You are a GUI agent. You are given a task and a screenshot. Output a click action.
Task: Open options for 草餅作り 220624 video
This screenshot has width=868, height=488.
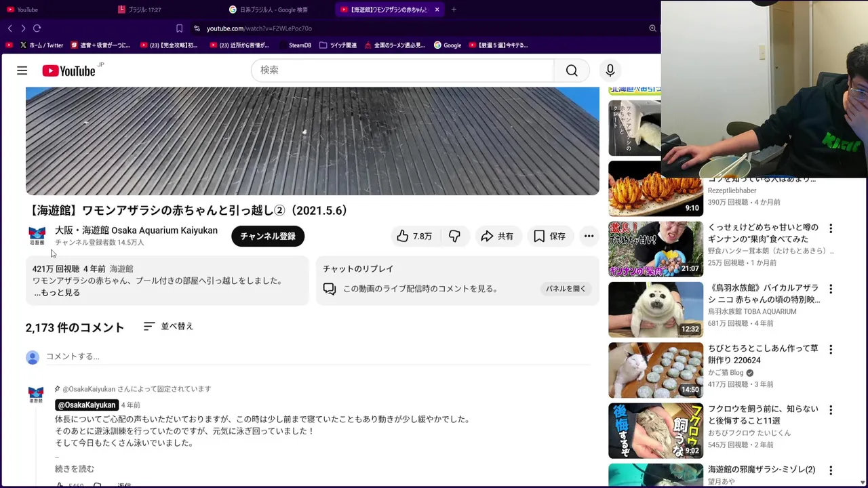tap(831, 350)
